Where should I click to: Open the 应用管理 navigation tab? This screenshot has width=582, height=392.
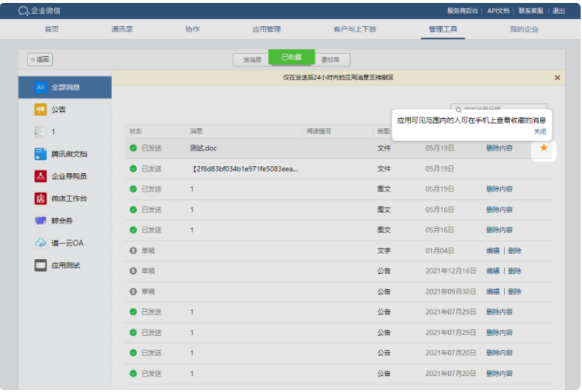pyautogui.click(x=266, y=30)
